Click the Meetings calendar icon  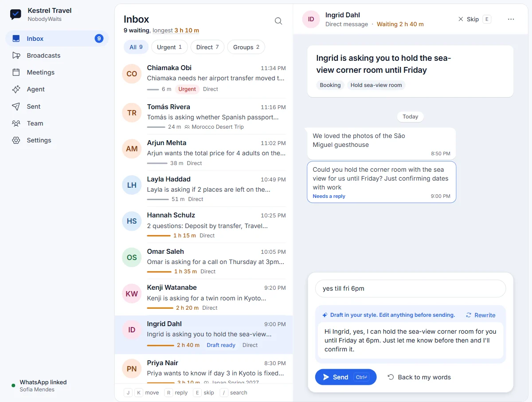pyautogui.click(x=16, y=72)
